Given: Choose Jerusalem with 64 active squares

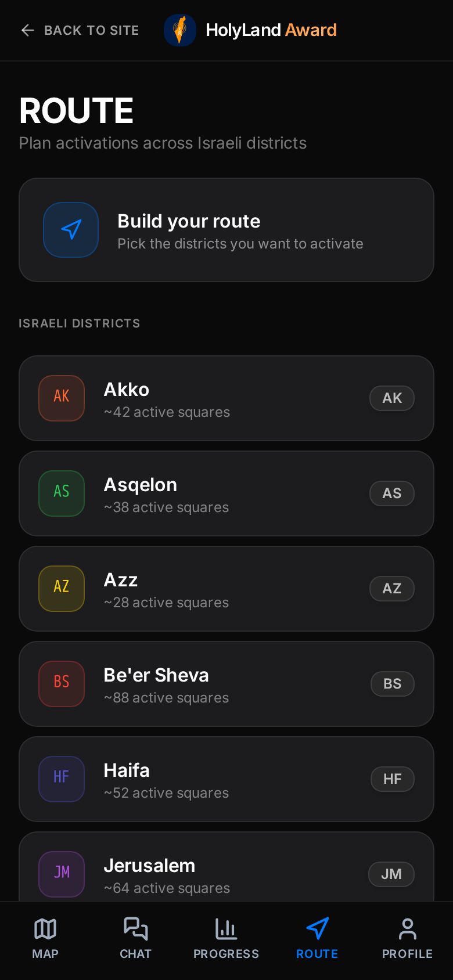Looking at the screenshot, I should pyautogui.click(x=227, y=867).
